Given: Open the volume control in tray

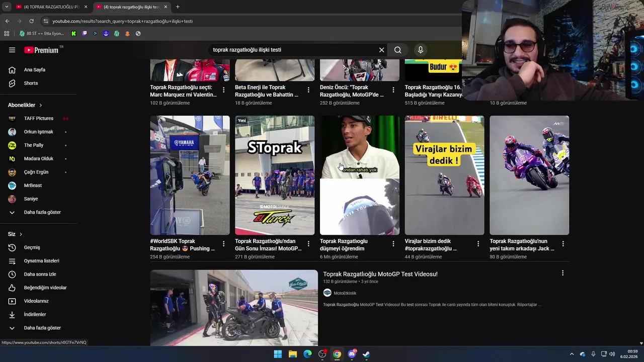Looking at the screenshot, I should [612, 354].
